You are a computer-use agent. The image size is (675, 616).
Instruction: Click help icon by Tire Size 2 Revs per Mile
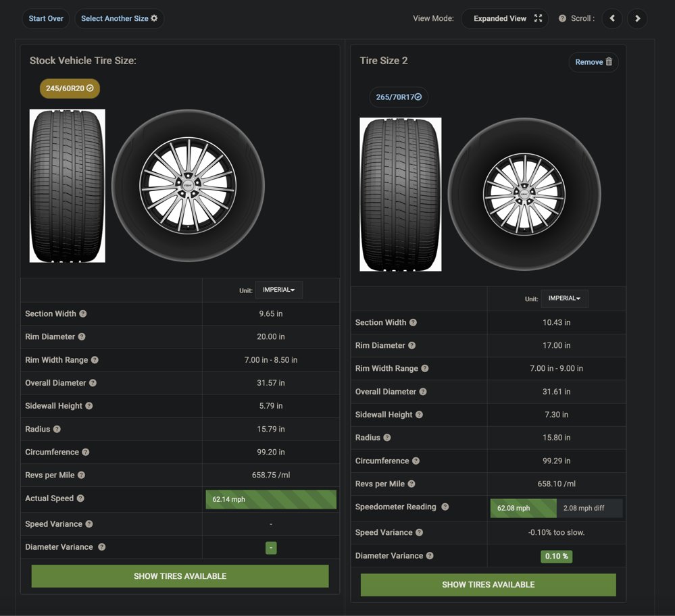click(411, 484)
